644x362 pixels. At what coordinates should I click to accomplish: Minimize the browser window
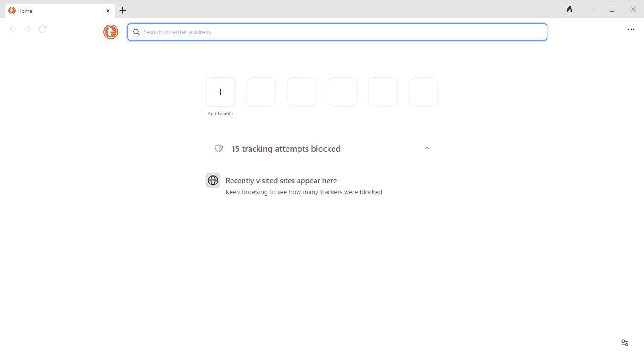[x=591, y=9]
